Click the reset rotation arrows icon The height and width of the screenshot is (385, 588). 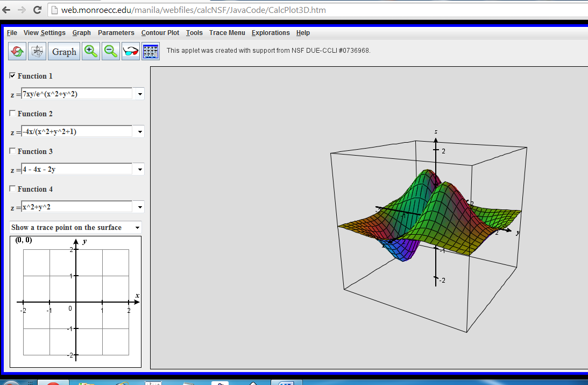17,51
